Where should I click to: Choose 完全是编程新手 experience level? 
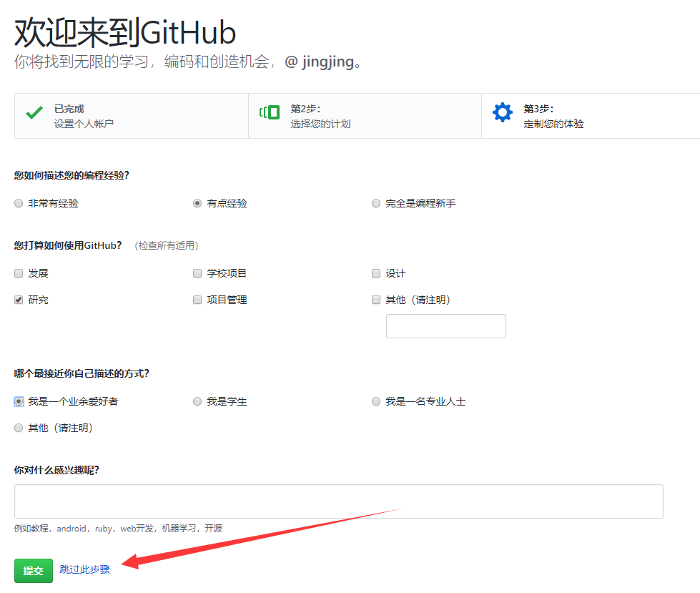[x=376, y=204]
